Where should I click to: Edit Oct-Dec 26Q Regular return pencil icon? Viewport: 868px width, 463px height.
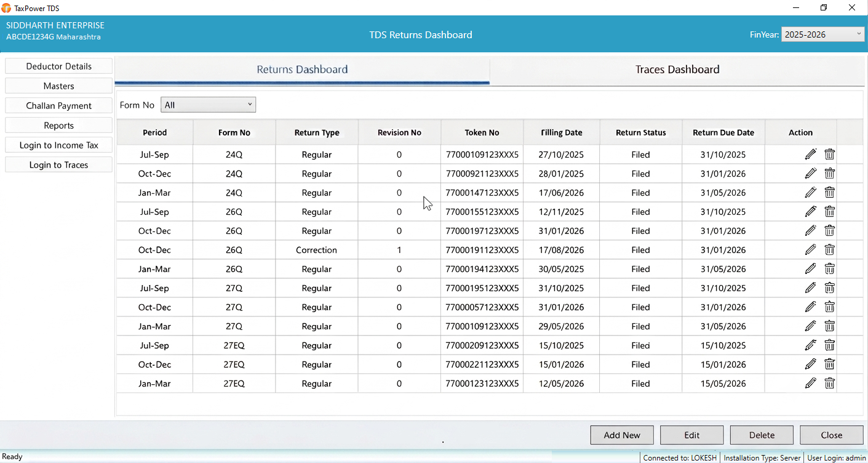[811, 231]
